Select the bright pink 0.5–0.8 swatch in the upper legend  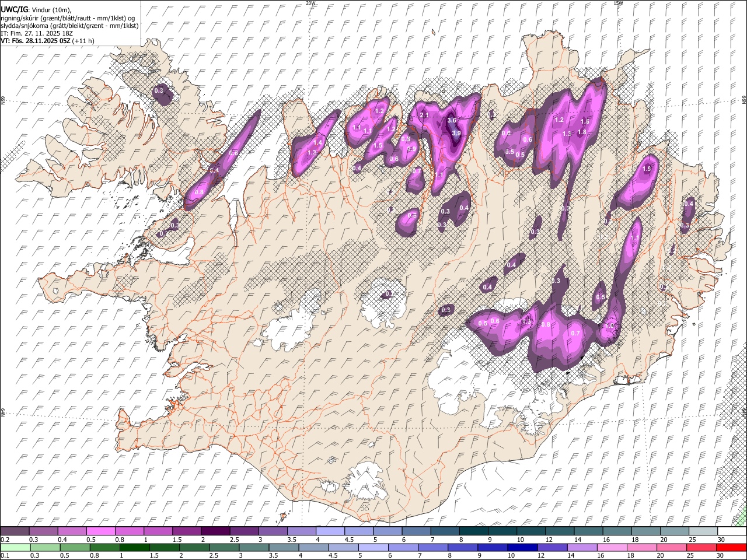coord(100,531)
